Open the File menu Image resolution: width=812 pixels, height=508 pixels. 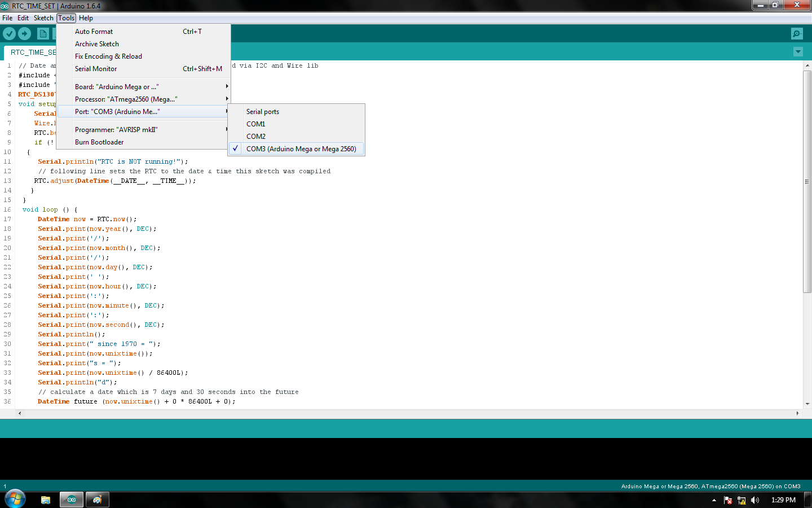pyautogui.click(x=7, y=18)
